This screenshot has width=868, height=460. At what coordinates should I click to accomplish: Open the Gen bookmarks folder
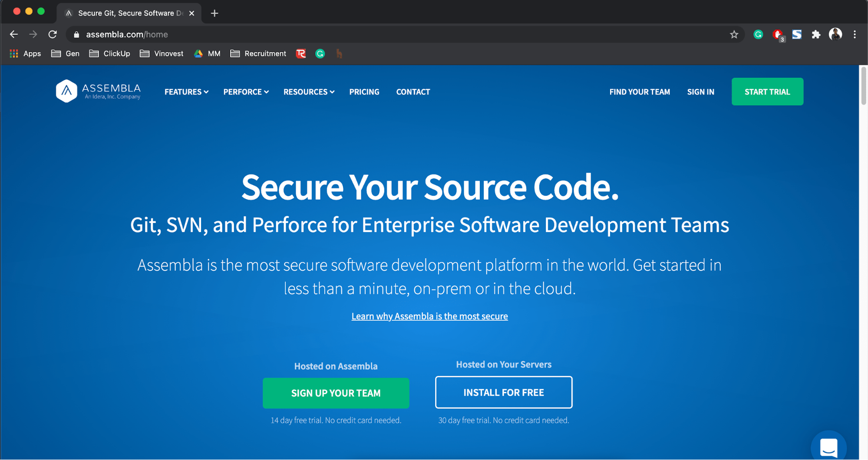click(x=65, y=53)
